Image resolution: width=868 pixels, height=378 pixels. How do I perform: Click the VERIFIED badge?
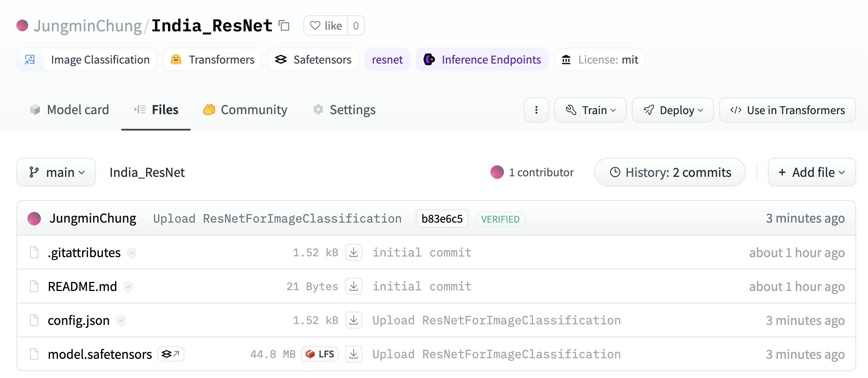click(500, 219)
